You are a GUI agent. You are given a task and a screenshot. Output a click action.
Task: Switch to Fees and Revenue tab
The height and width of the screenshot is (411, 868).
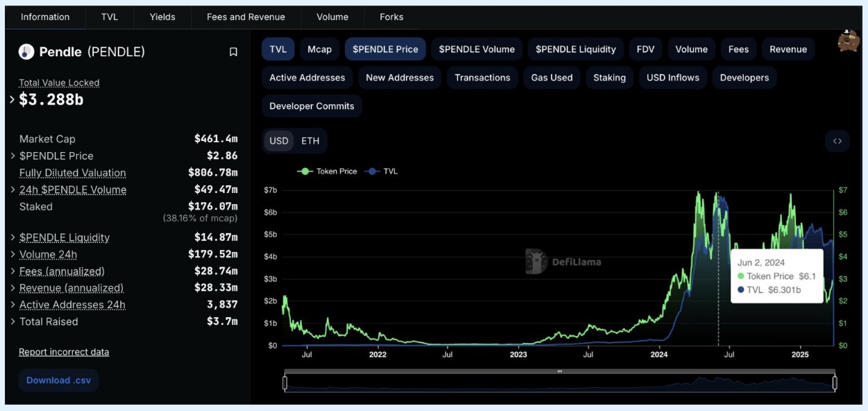click(x=246, y=17)
